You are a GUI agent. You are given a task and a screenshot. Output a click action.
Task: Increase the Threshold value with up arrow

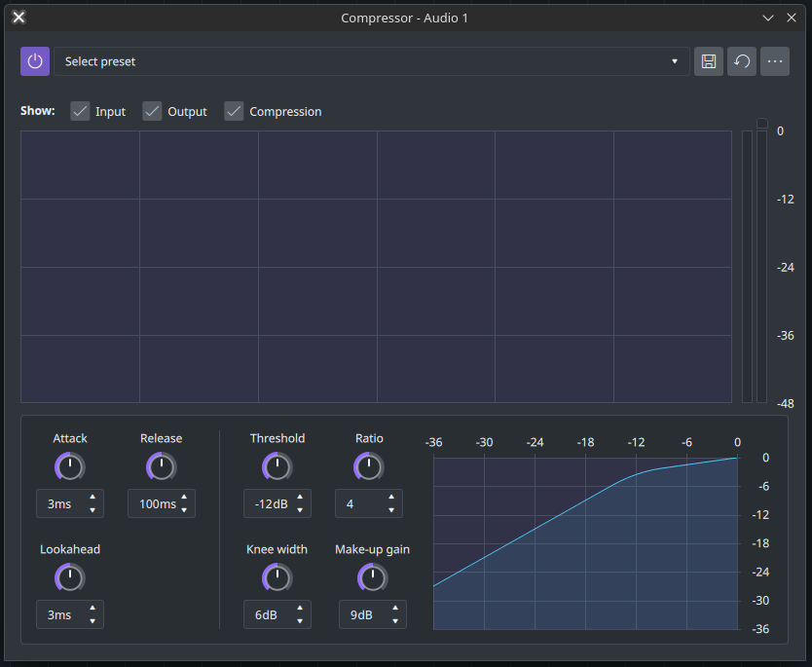point(300,497)
